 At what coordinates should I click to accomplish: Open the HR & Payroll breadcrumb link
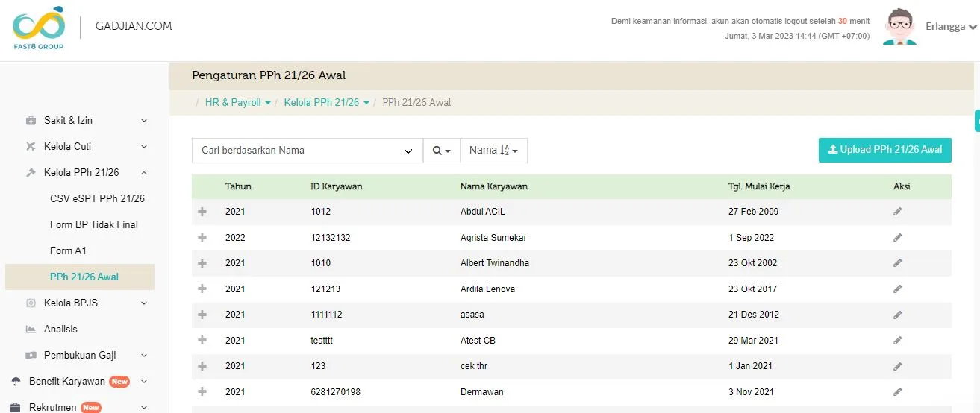coord(237,103)
